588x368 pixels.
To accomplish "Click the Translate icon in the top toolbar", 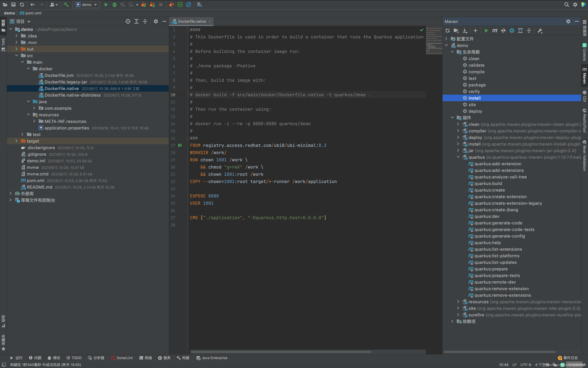I will pos(199,5).
